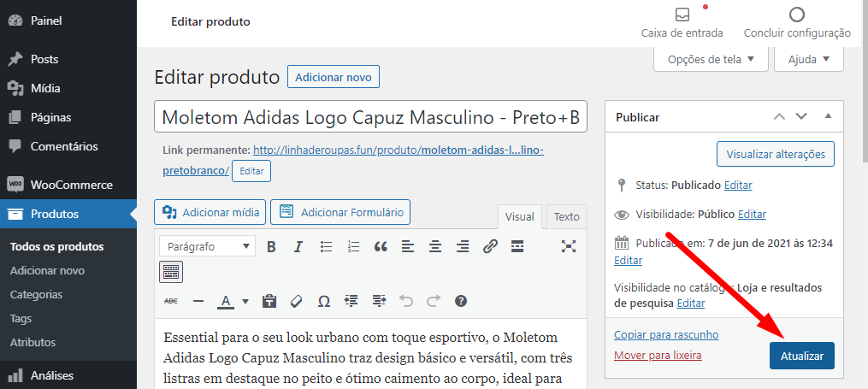Viewport: 868px width, 389px height.
Task: Insert or edit link icon
Action: point(490,247)
